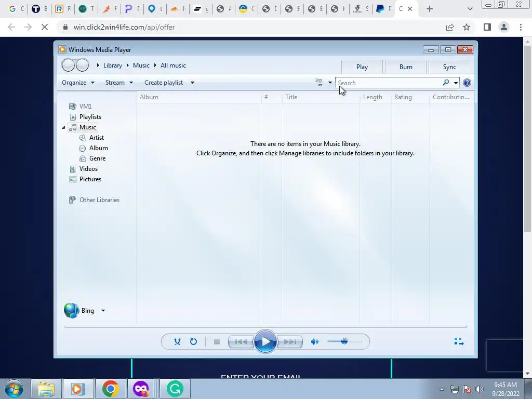Click the Title column header
Image resolution: width=532 pixels, height=399 pixels.
[x=321, y=97]
